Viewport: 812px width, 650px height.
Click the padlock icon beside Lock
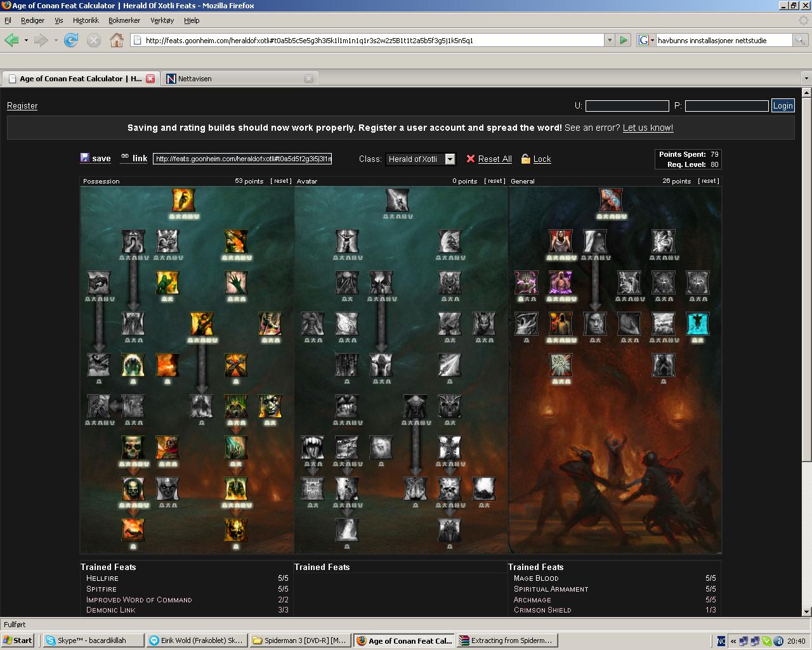pos(525,159)
